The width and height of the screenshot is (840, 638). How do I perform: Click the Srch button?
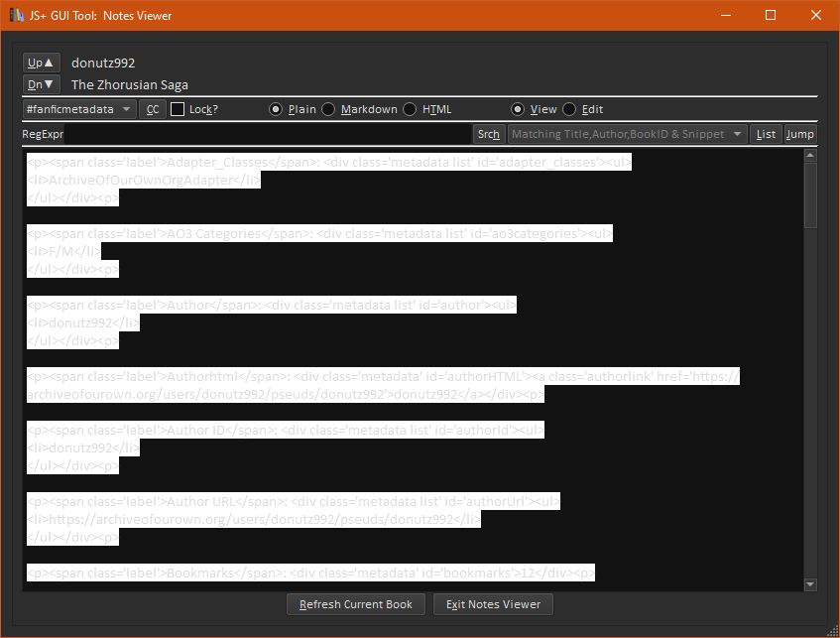coord(489,134)
